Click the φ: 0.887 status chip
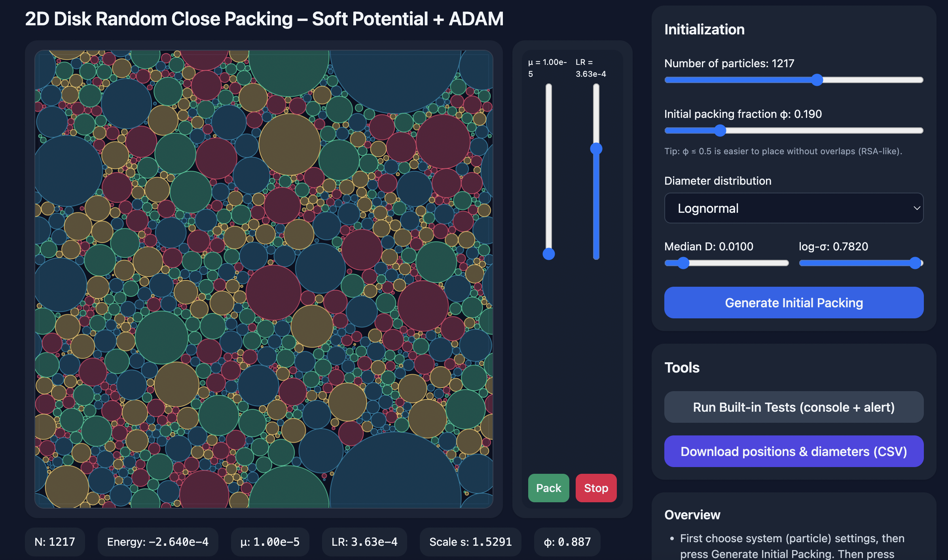 pyautogui.click(x=567, y=542)
